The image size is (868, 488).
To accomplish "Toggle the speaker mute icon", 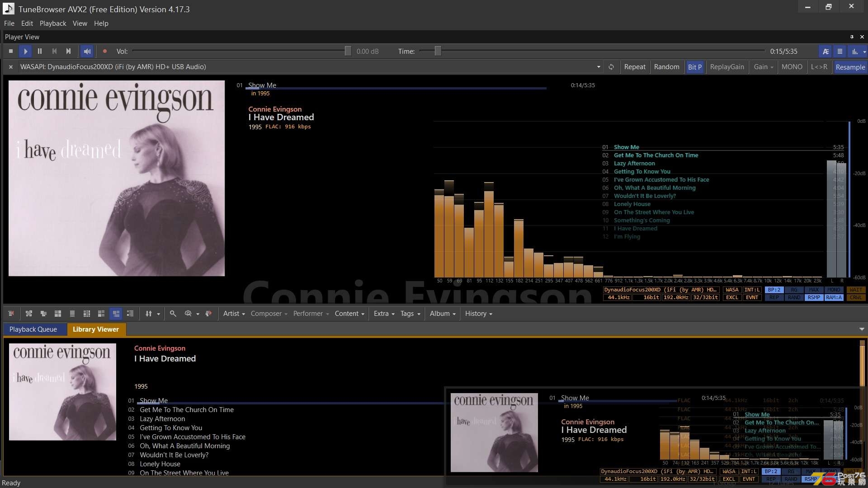I will point(87,52).
